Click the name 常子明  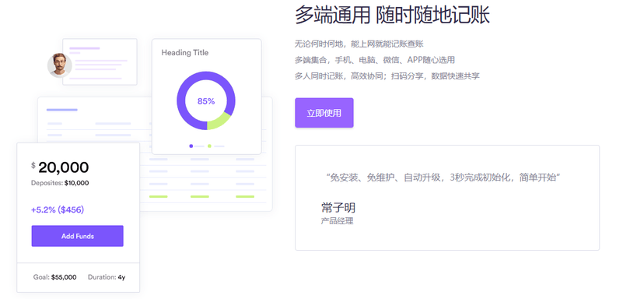pos(338,207)
